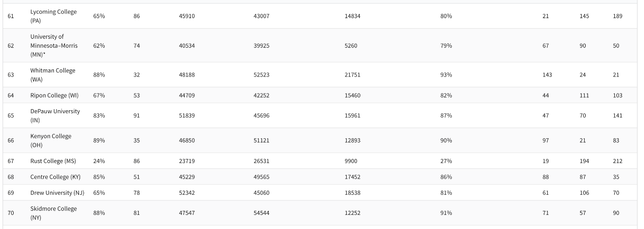Select the 93% cell for Whitman College
The image size is (644, 229).
[x=446, y=75]
